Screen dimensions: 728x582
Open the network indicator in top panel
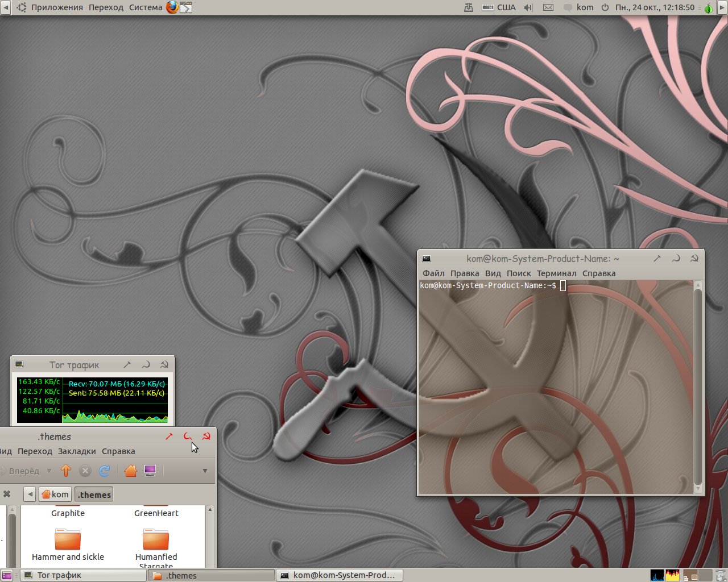469,7
